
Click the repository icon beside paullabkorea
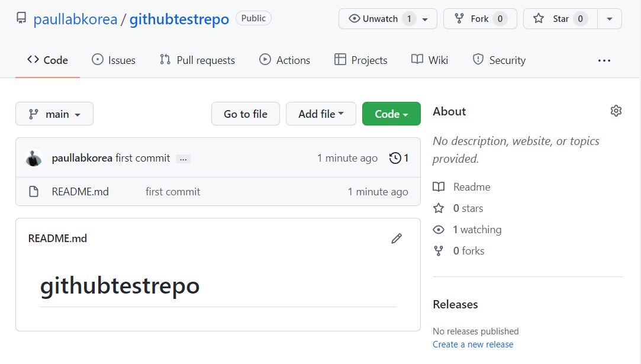21,18
